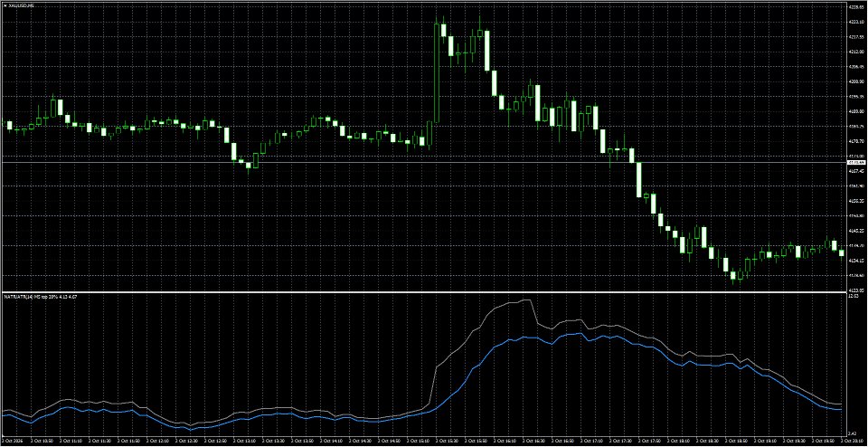The image size is (868, 447).
Task: Click the tall bullish spike candle in the chart
Action: (437, 72)
